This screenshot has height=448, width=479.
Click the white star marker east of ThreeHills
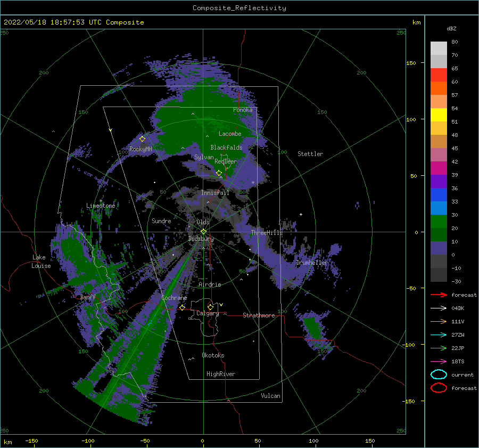[301, 214]
